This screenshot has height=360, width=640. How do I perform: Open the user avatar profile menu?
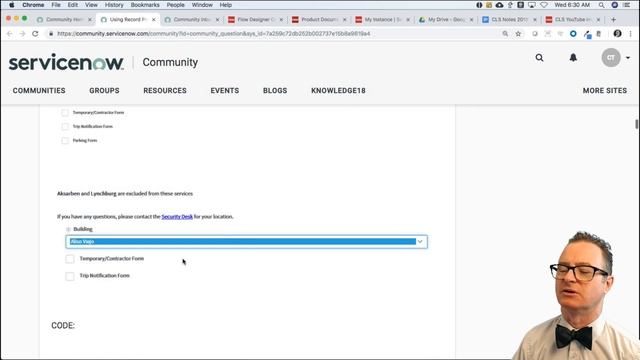611,58
